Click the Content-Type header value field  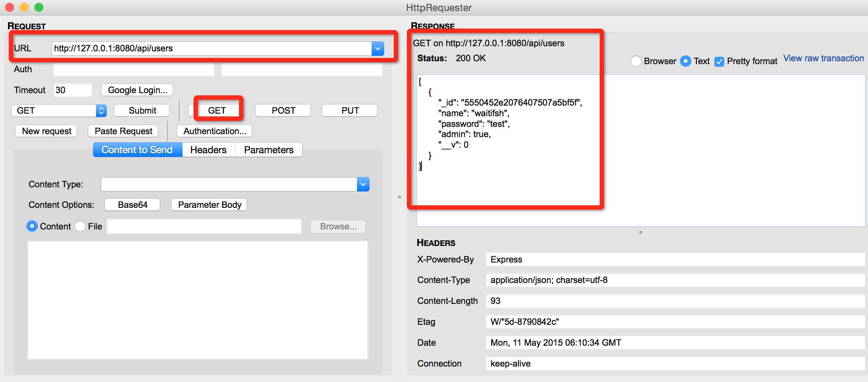coord(675,280)
